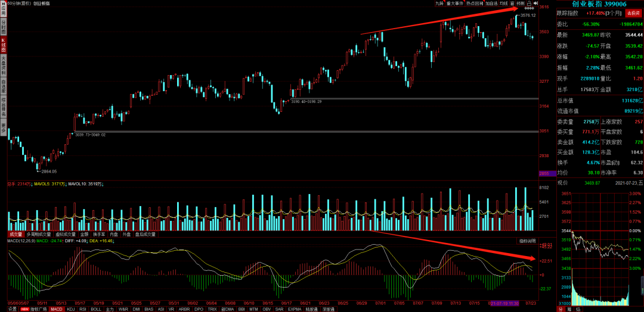The image size is (644, 312).
Task: Select OBV indicator tab
Action: tap(267, 309)
